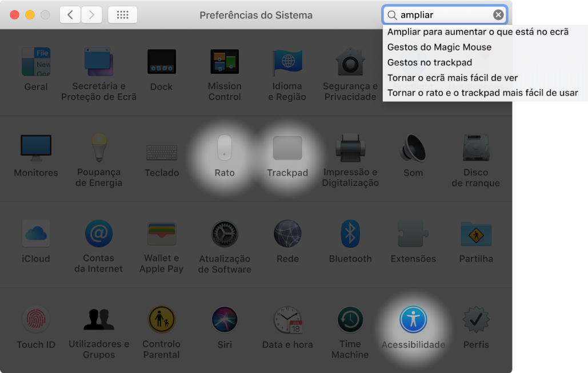Select 'Ampliar para aumentar o que está no ecrã'

(478, 32)
